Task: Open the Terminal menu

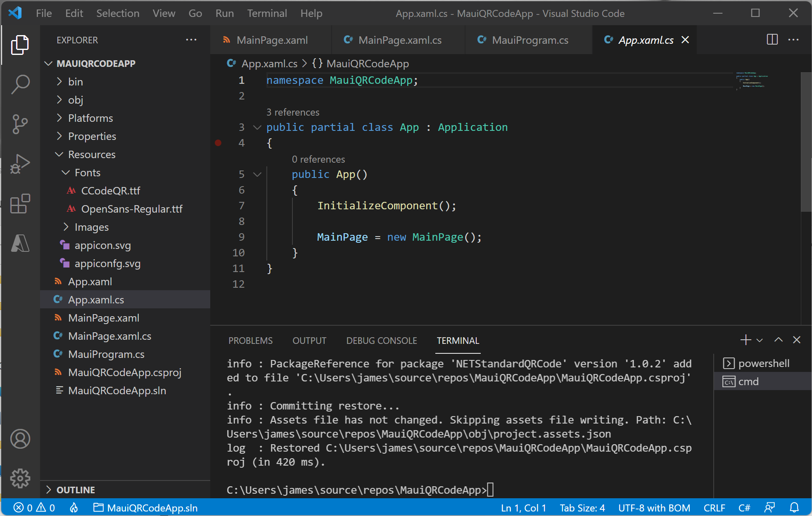Action: pos(267,13)
